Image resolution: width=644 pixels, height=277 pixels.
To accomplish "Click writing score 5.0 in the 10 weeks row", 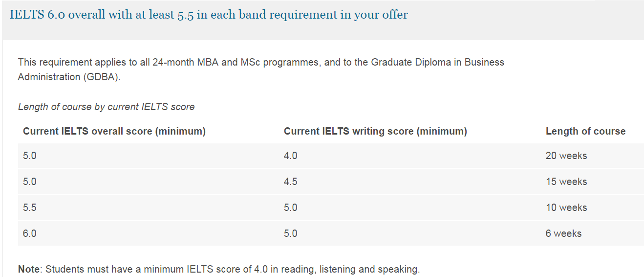I will [290, 208].
